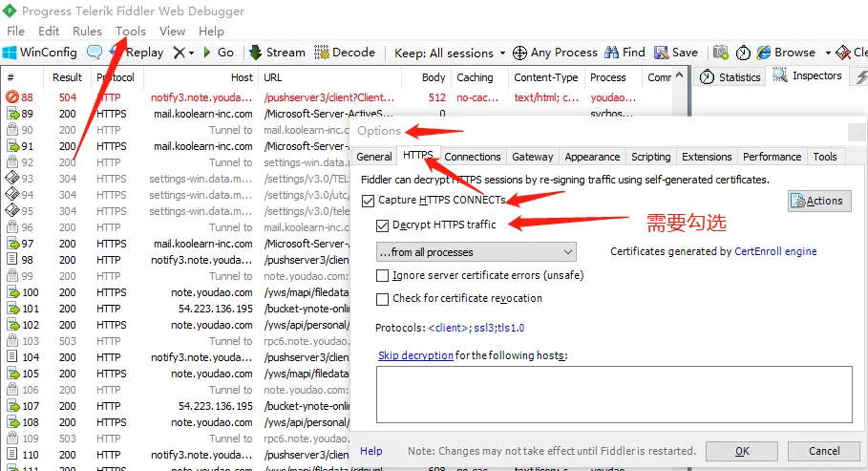The height and width of the screenshot is (471, 868).
Task: Click the Any Process target icon
Action: tap(519, 53)
